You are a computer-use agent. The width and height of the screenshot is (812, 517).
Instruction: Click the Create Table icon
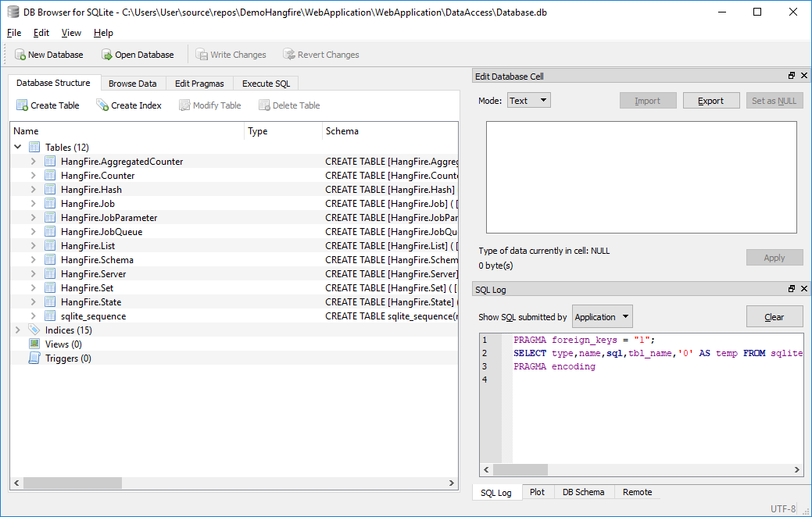coord(22,105)
